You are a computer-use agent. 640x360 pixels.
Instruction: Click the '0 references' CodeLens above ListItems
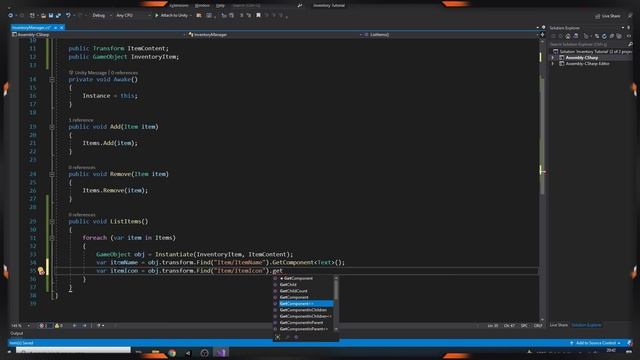(82, 215)
